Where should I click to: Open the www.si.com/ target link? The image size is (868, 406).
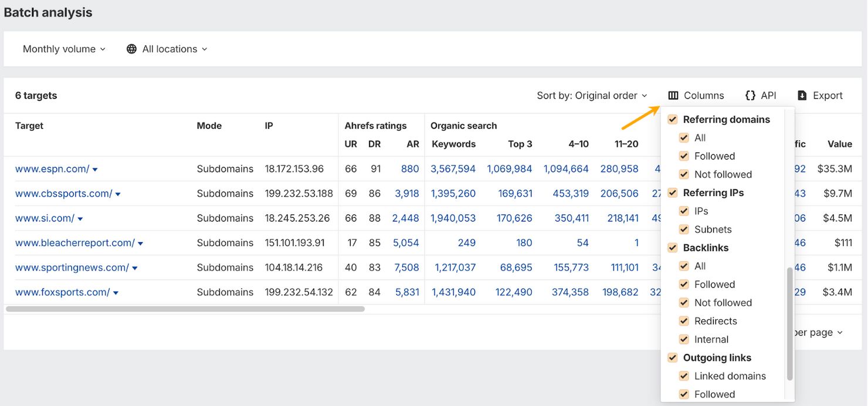point(45,218)
